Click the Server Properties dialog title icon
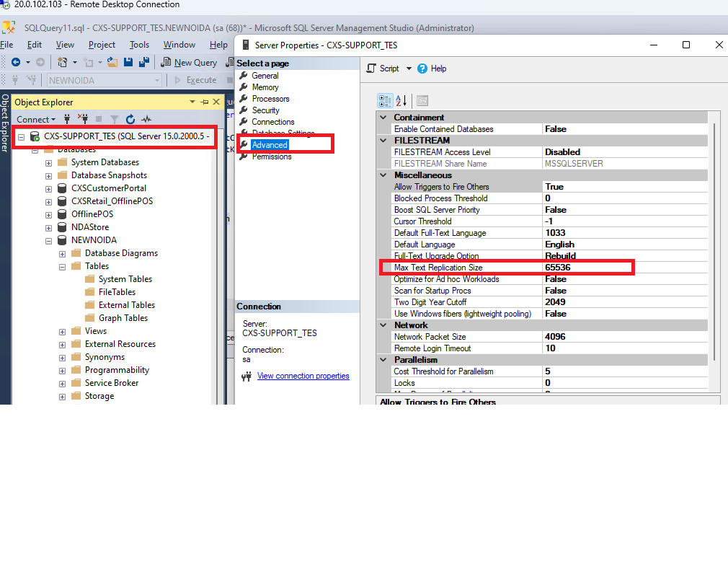Screen dimensions: 728x577 tap(246, 45)
